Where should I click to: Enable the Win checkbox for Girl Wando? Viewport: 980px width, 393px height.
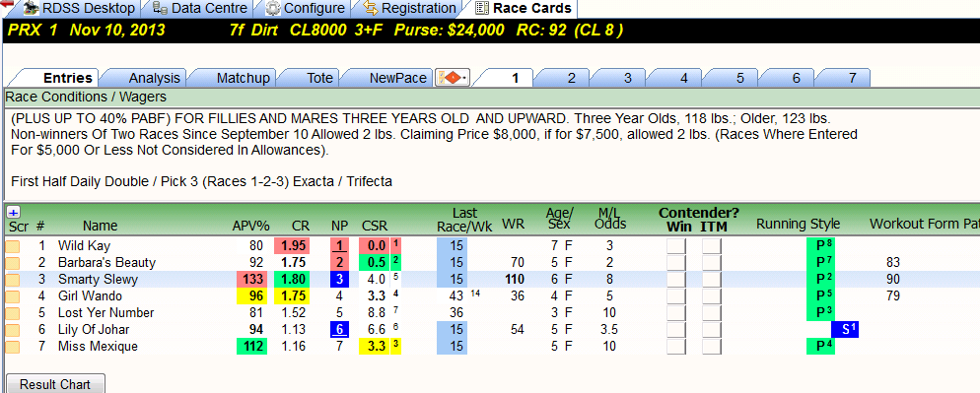tap(675, 296)
